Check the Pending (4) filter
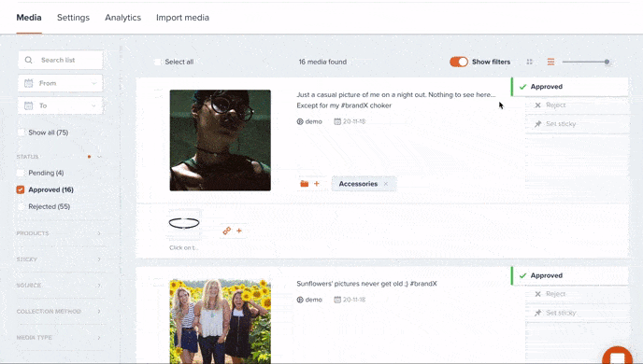This screenshot has width=643, height=364. click(x=21, y=173)
